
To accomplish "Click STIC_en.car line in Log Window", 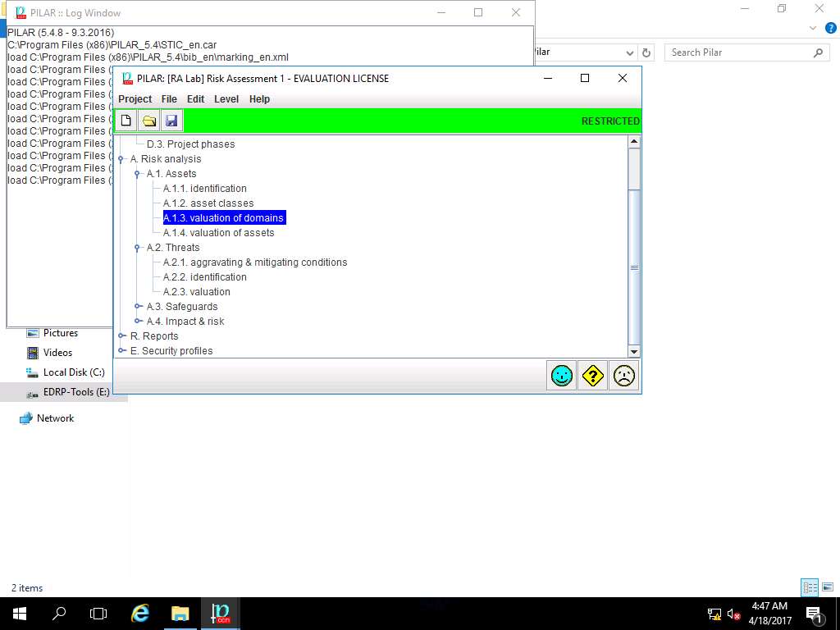I will tap(112, 45).
